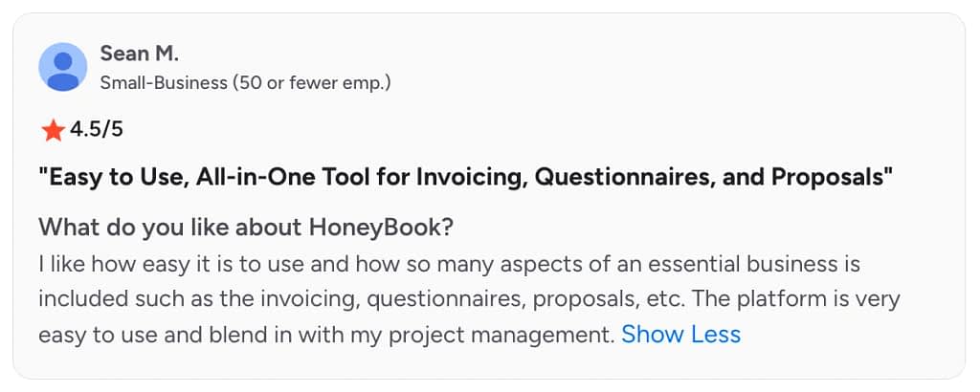Click "What do you like about HoneyBook?" heading
The width and height of the screenshot is (980, 392).
coord(246,228)
